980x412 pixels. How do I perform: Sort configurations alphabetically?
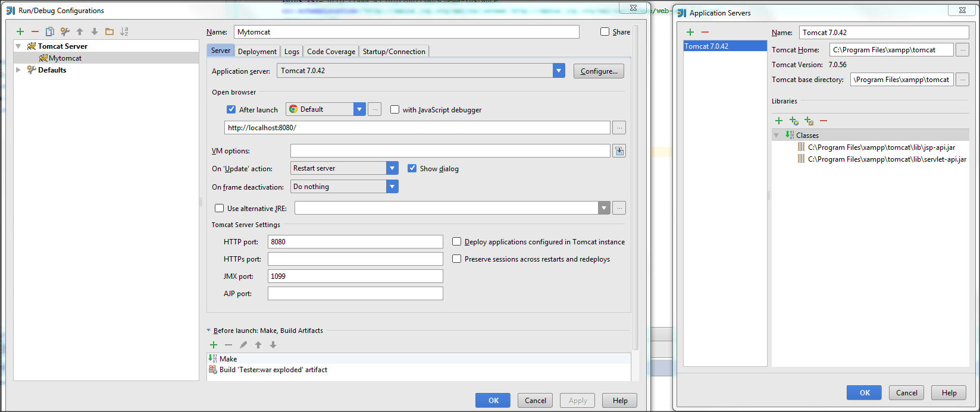(124, 32)
